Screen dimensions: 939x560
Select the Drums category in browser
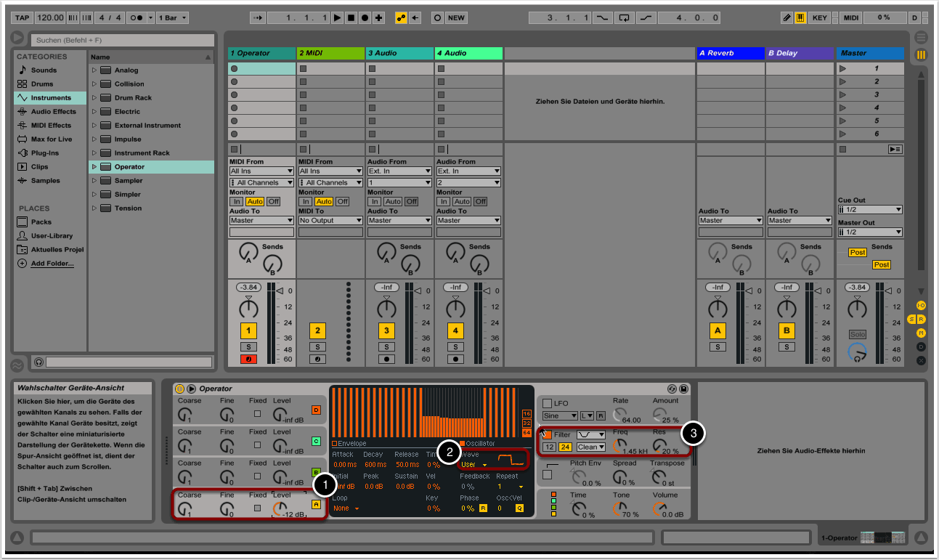tap(42, 84)
